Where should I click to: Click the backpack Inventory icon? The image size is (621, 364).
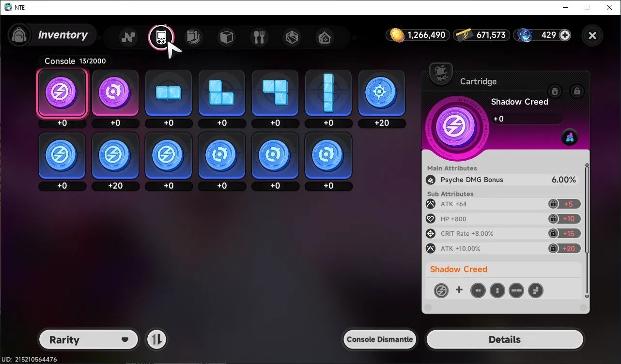[19, 35]
